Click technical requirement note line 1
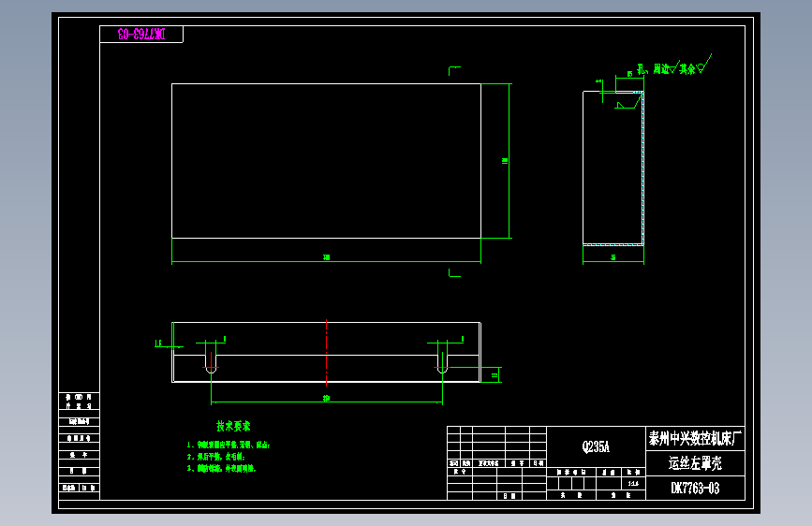812x526 pixels. 229,445
